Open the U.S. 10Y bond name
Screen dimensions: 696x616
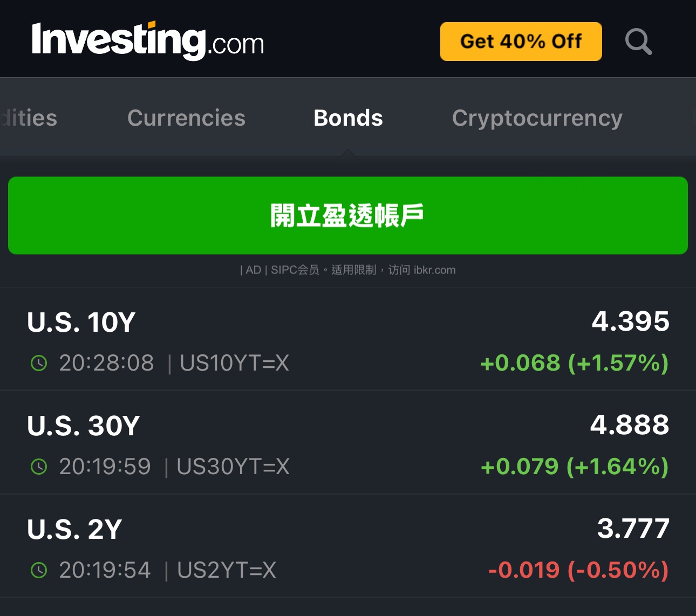point(81,323)
